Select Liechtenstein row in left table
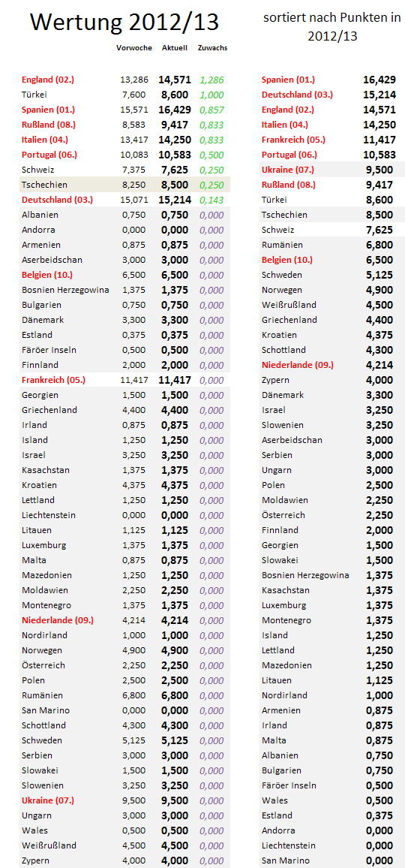This screenshot has height=868, width=405. (x=125, y=515)
